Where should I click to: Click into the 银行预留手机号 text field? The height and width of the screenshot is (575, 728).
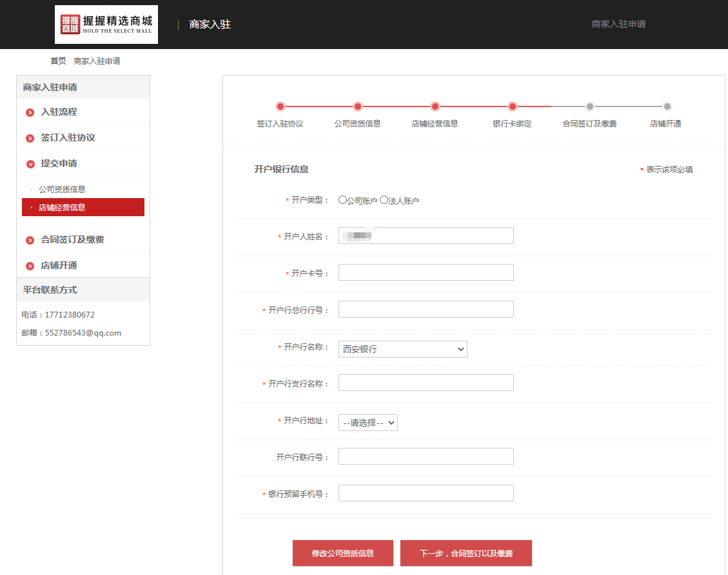(x=426, y=493)
